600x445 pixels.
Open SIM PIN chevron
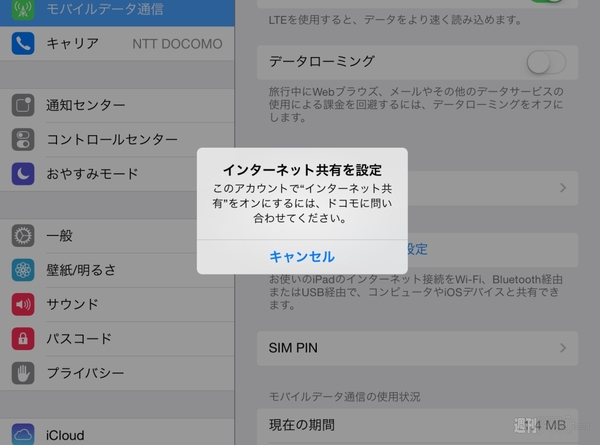pyautogui.click(x=563, y=348)
